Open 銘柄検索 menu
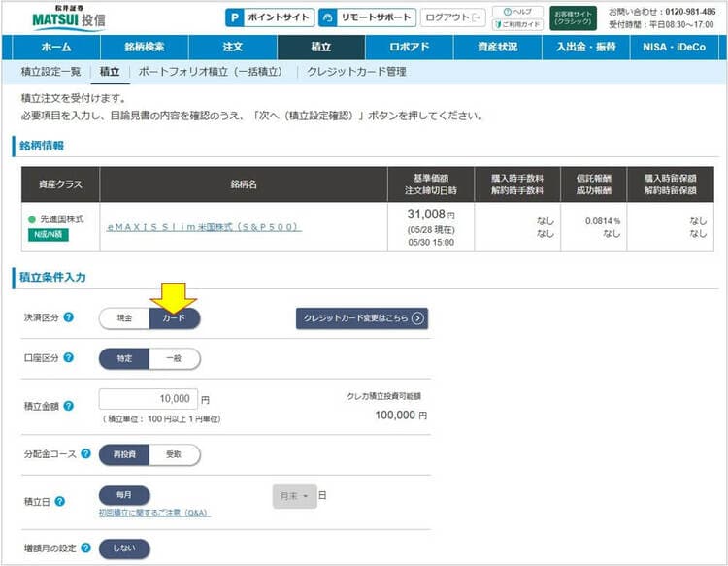The image size is (728, 566). (145, 47)
